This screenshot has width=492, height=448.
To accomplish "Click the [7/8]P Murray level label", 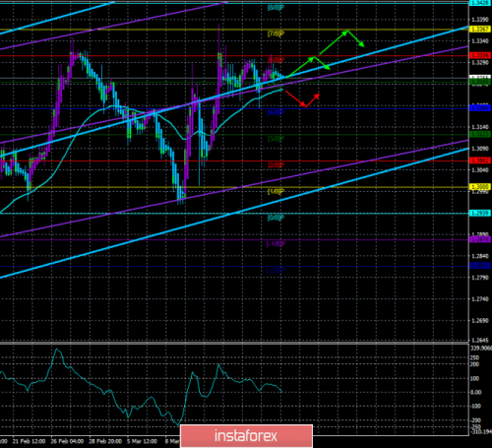I will [276, 33].
